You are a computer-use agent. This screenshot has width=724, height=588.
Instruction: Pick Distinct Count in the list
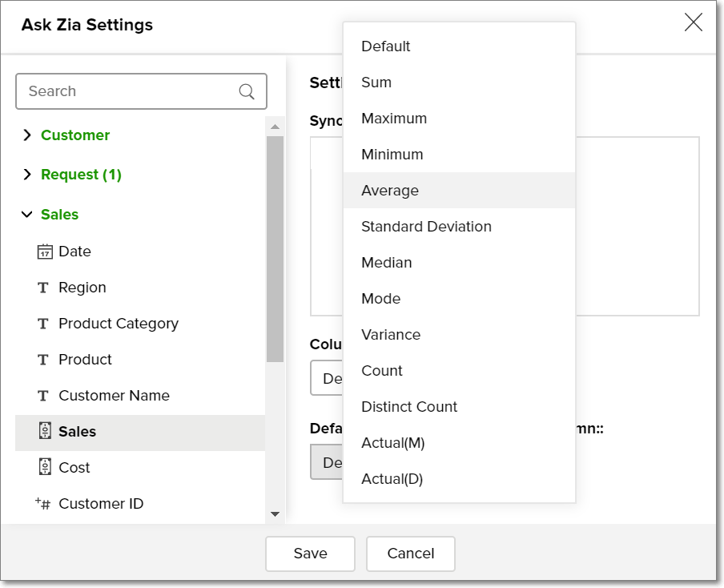point(409,407)
